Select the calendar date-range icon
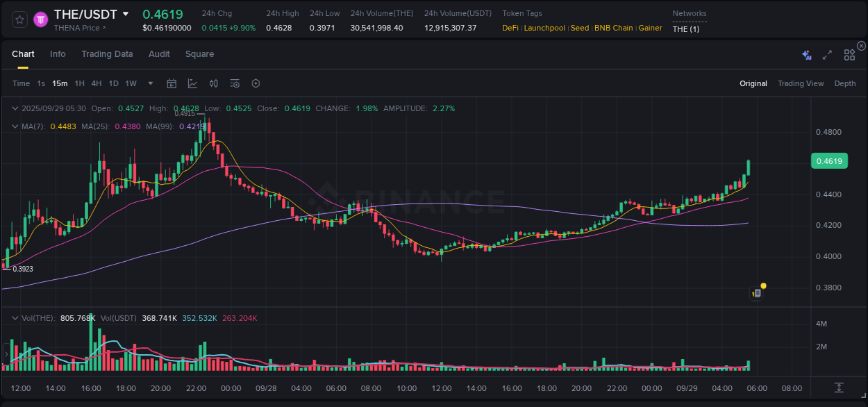This screenshot has height=407, width=868. point(172,83)
